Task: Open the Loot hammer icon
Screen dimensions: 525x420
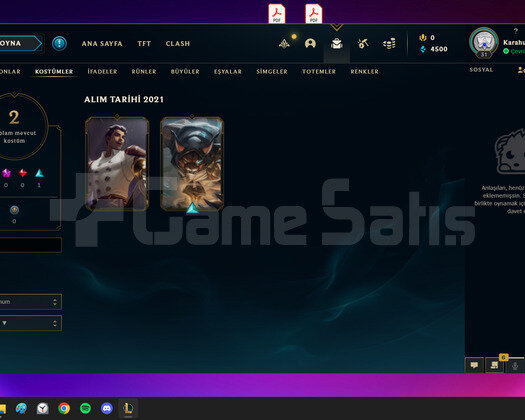Action: pos(363,44)
